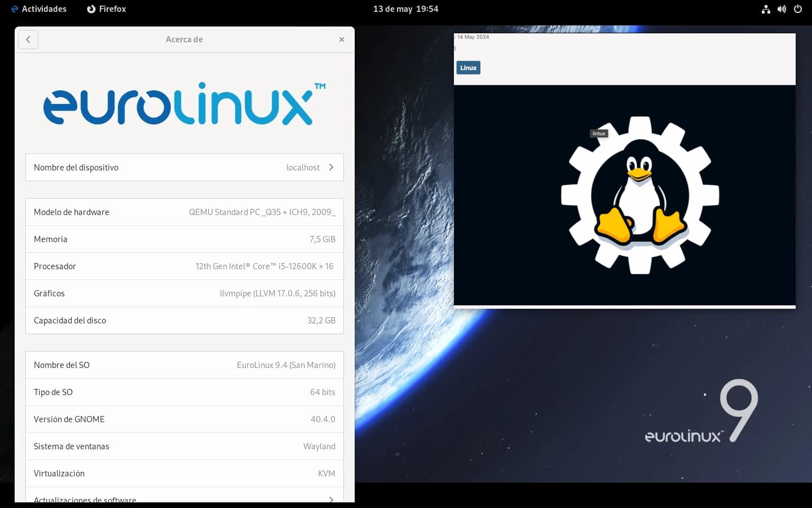Viewport: 812px width, 508px height.
Task: Click the power icon in top bar
Action: tap(797, 9)
